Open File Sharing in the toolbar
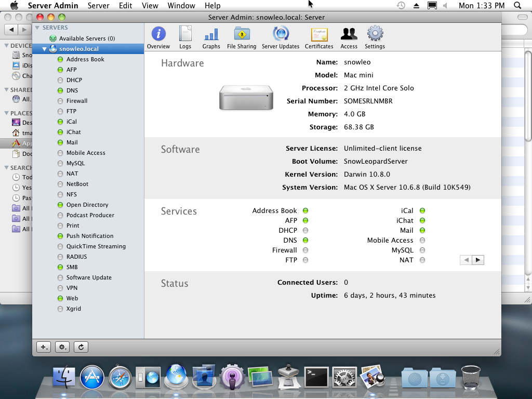The height and width of the screenshot is (399, 532). point(242,37)
